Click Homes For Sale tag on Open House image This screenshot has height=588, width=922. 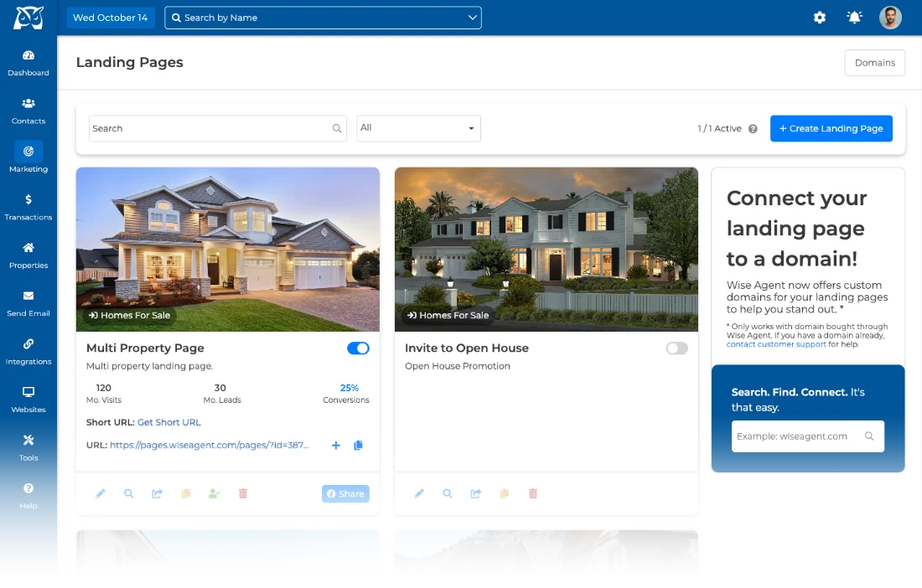click(448, 316)
